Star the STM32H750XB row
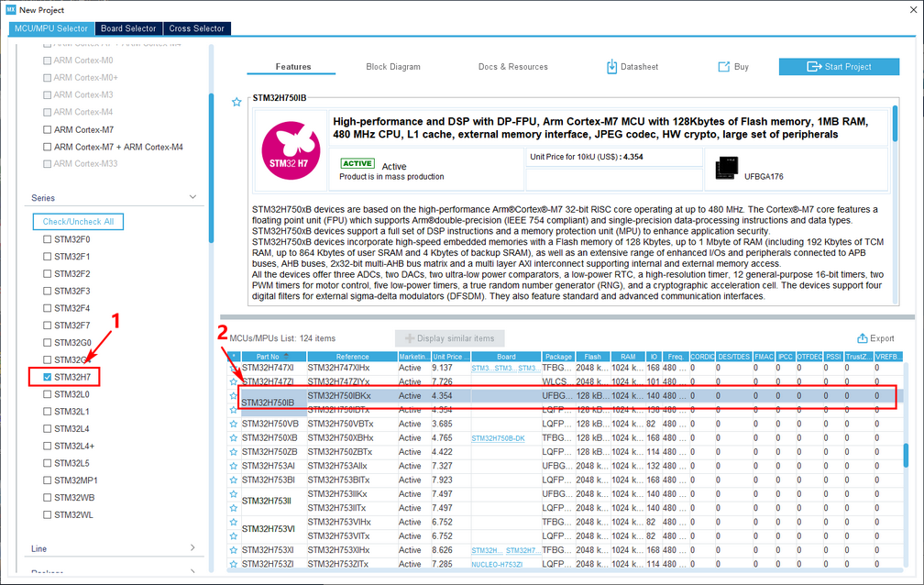Image resolution: width=924 pixels, height=585 pixels. click(234, 438)
